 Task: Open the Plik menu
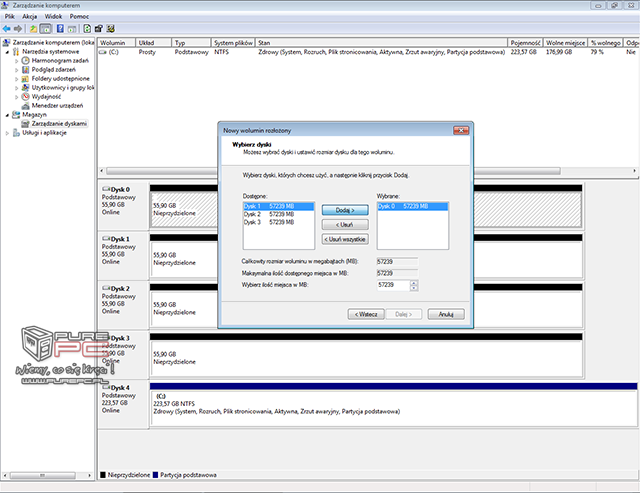click(9, 16)
